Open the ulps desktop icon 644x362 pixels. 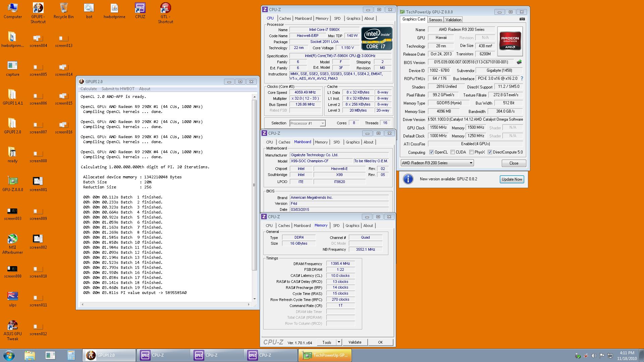point(12,299)
